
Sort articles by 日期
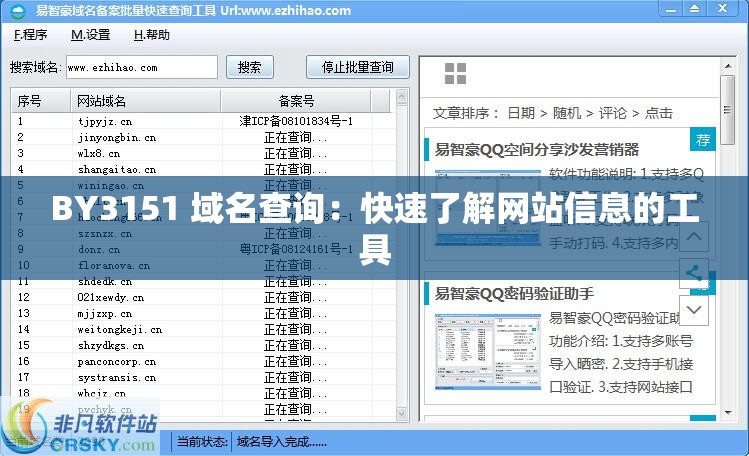(x=521, y=113)
